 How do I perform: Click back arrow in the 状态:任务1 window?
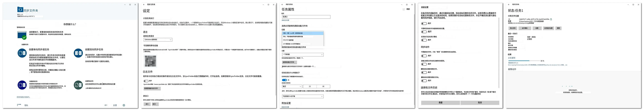(x=509, y=5)
